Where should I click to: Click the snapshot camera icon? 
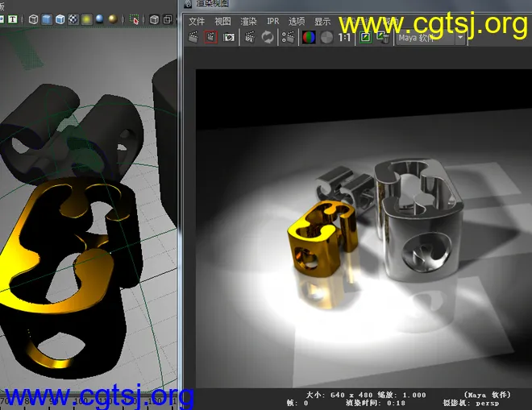[x=229, y=37]
